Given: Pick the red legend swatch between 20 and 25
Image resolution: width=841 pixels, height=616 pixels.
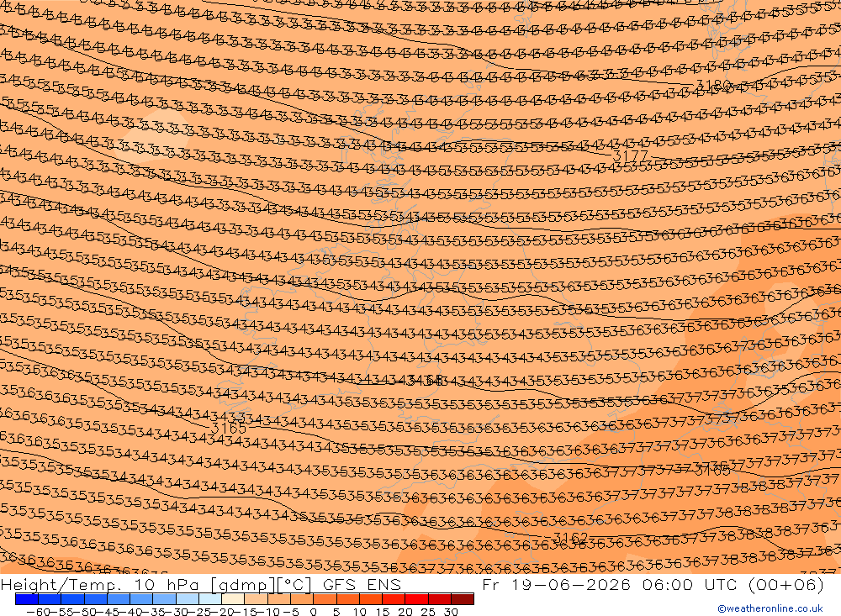Looking at the screenshot, I should 416,599.
